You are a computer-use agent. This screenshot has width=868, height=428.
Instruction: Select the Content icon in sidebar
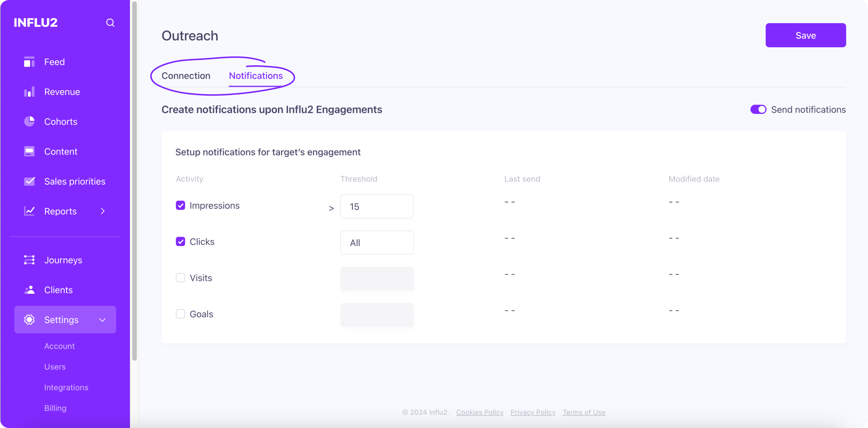click(29, 152)
